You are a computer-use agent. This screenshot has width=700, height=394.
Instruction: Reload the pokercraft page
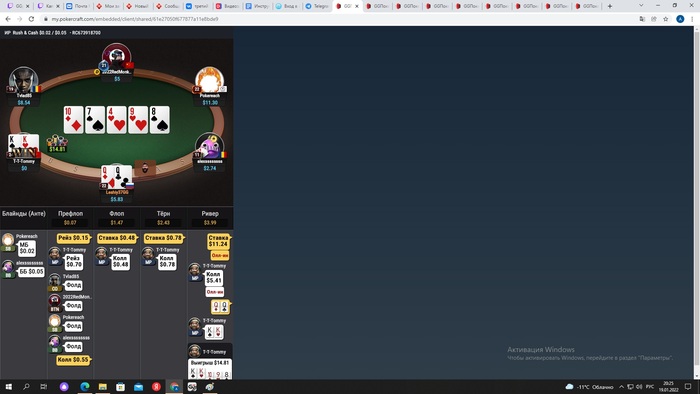[x=31, y=19]
